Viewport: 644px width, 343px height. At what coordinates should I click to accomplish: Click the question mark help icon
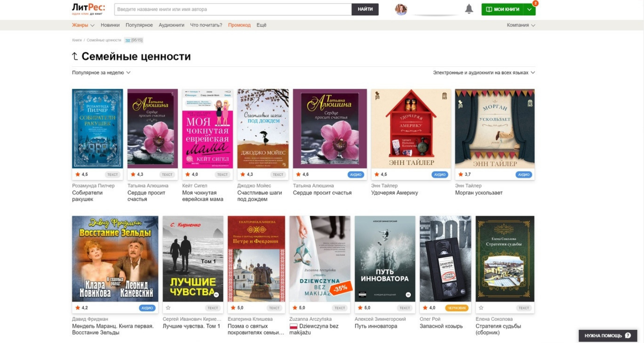coord(628,335)
